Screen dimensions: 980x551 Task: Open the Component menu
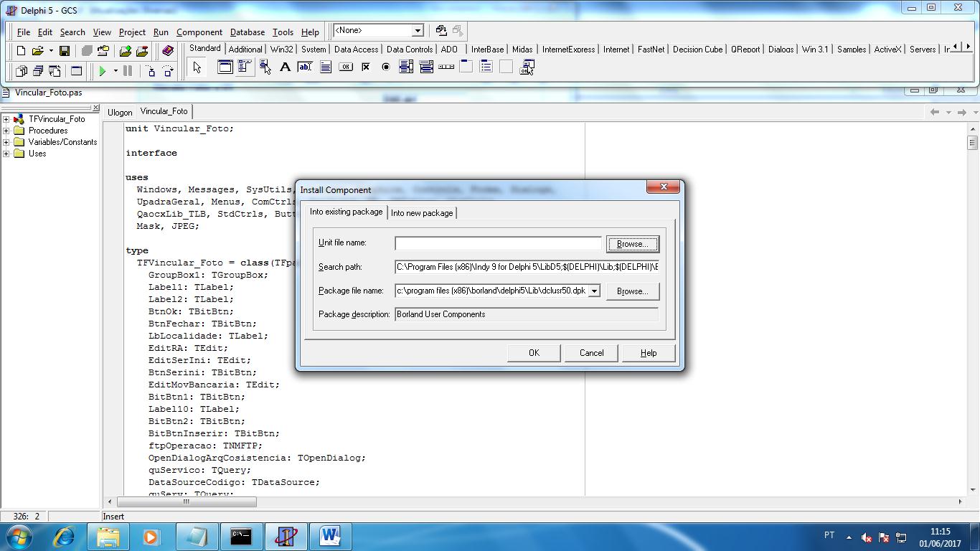coord(199,32)
